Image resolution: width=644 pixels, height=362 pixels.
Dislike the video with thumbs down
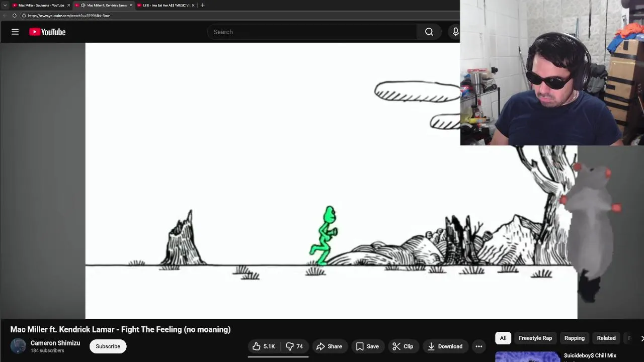pos(294,346)
